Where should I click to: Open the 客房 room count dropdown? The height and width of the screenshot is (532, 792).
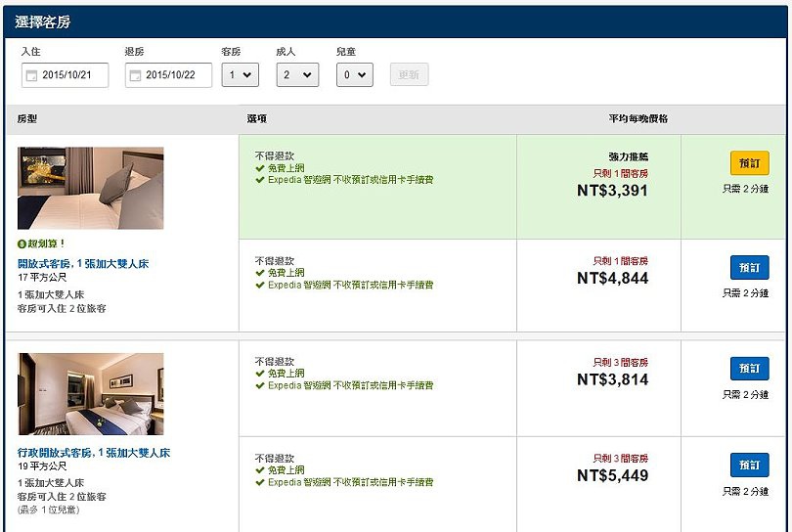240,74
